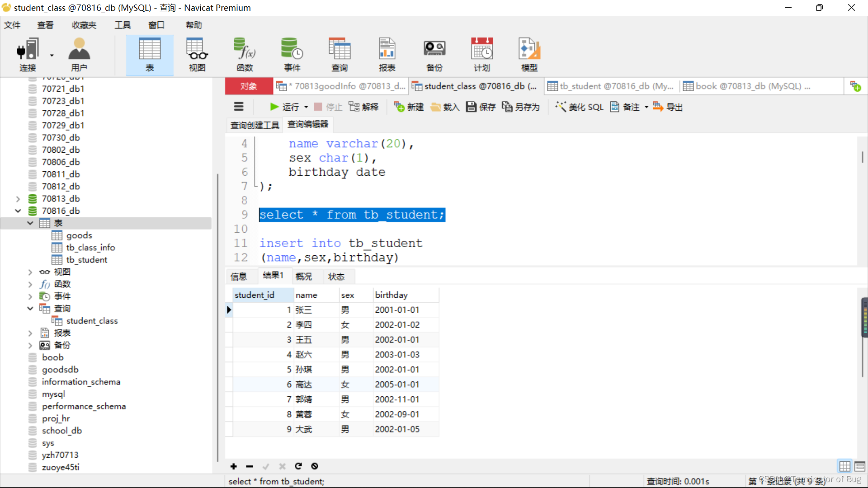Switch to tb_student table tab
Viewport: 868px width, 488px height.
pyautogui.click(x=611, y=86)
